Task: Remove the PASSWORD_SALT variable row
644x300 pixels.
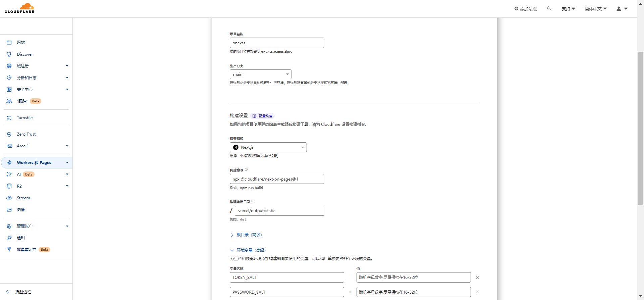Action: pos(477,292)
